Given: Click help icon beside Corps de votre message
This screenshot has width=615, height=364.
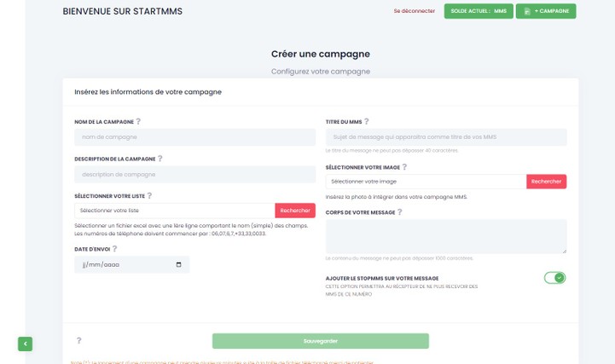Looking at the screenshot, I should click(399, 212).
